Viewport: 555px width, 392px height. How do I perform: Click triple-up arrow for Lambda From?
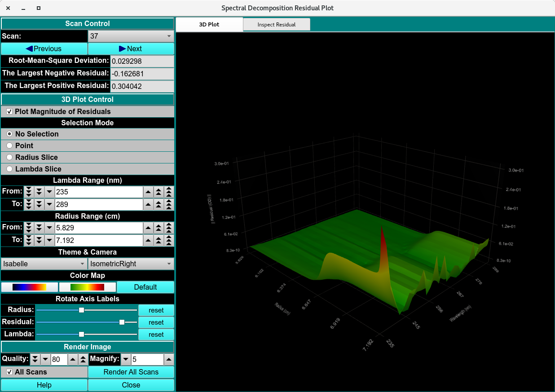[x=169, y=192]
